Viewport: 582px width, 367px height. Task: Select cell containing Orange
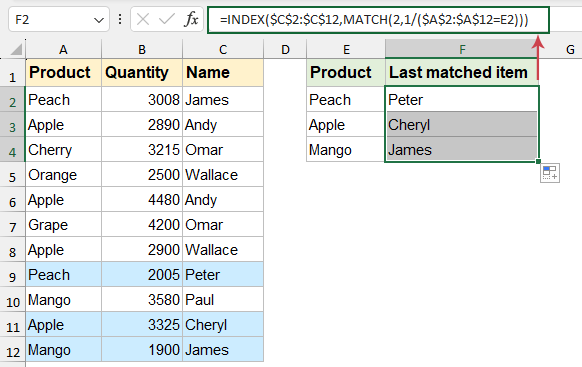[x=63, y=175]
